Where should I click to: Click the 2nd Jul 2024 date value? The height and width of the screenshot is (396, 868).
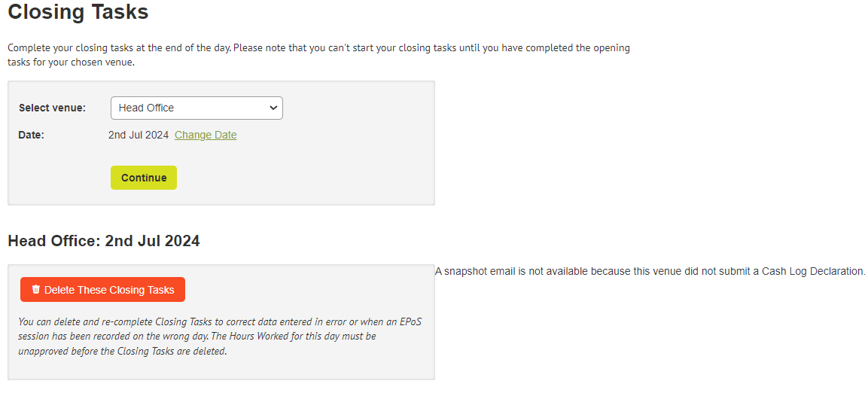139,136
